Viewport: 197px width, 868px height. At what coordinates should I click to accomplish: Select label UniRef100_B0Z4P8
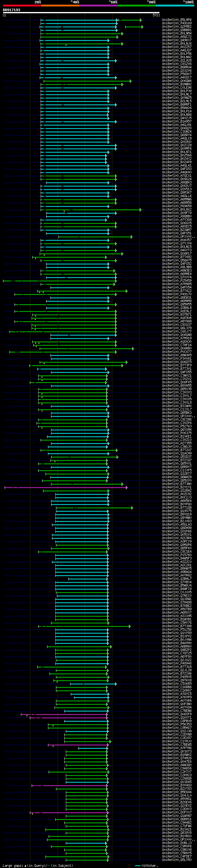point(177,162)
